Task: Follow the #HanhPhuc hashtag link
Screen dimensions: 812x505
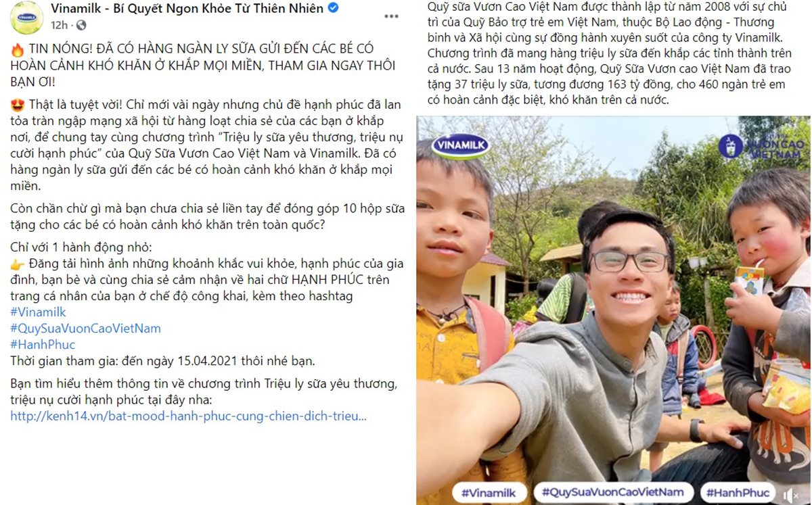Action: pos(43,345)
